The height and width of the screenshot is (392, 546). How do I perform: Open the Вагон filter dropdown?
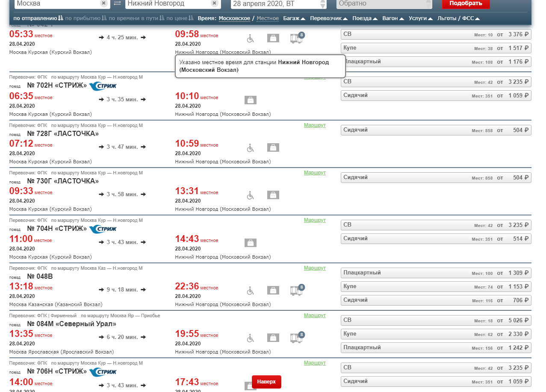pyautogui.click(x=393, y=18)
